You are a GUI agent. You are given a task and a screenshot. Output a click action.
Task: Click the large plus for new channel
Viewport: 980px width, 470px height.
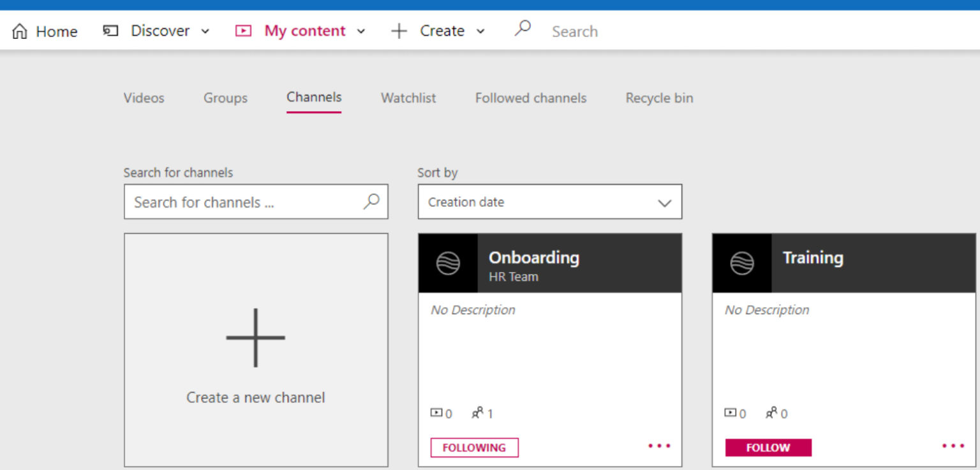click(255, 338)
